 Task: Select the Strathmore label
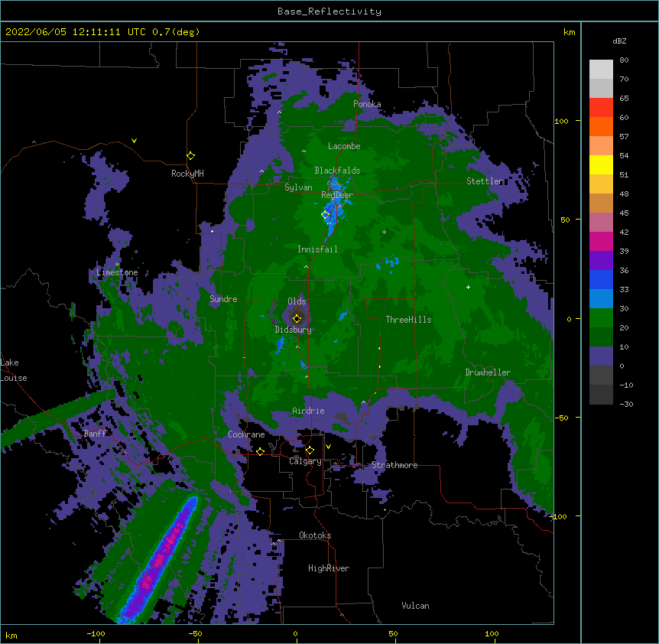(394, 465)
